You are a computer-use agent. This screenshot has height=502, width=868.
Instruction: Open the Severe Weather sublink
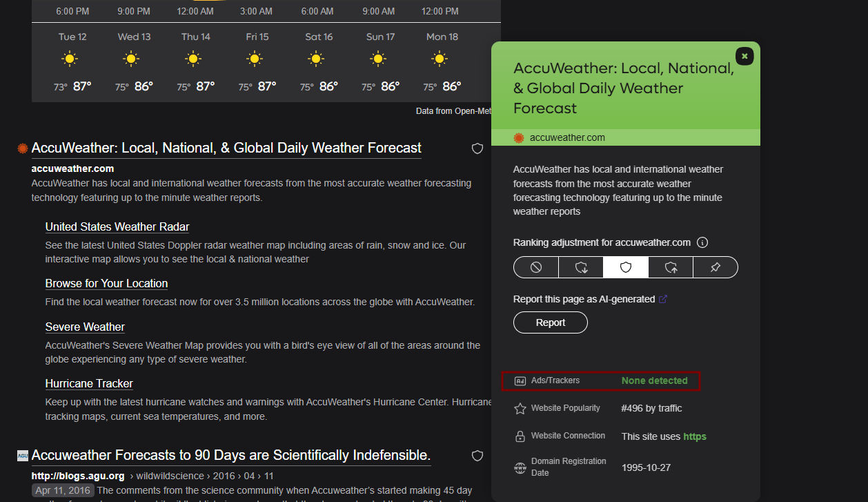click(85, 327)
